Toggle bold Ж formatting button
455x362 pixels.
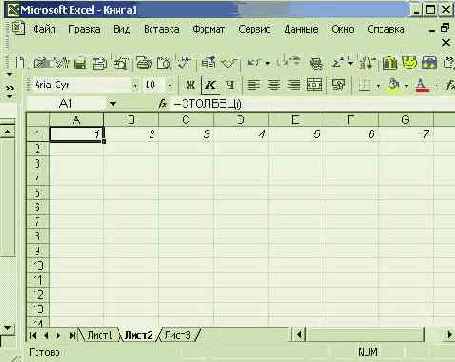190,85
